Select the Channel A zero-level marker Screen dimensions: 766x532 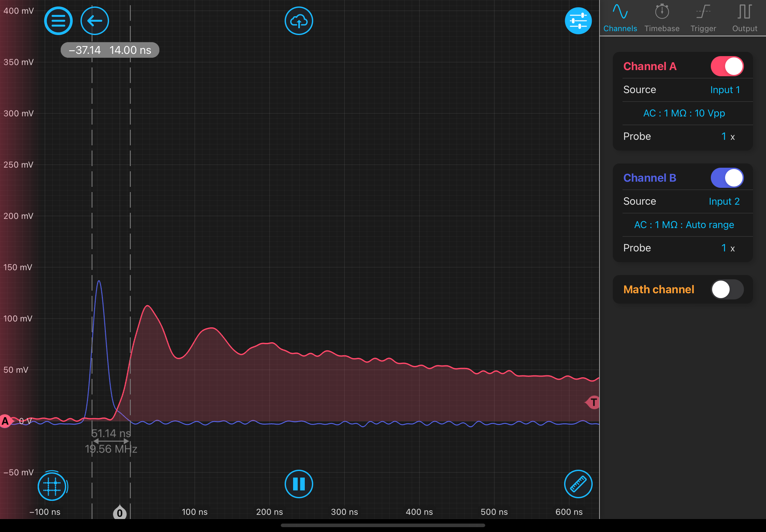6,421
